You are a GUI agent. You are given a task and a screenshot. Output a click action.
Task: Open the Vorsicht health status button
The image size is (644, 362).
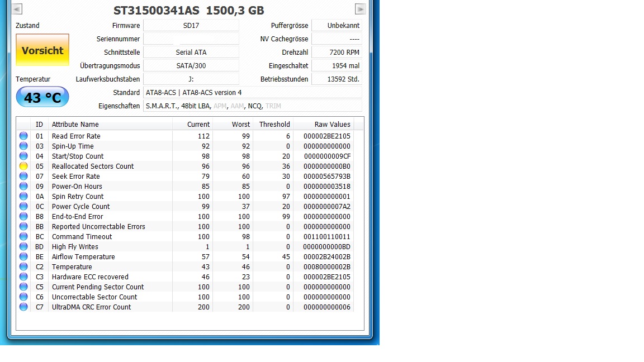(42, 50)
